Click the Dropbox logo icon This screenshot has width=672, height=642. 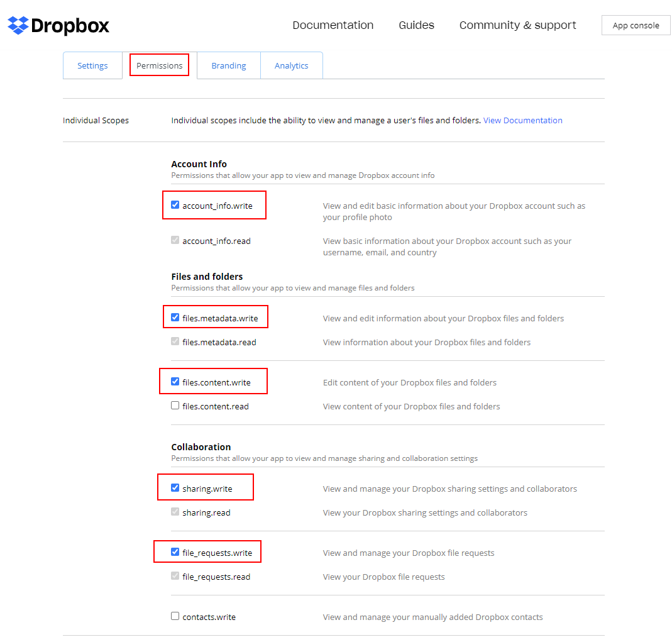18,26
